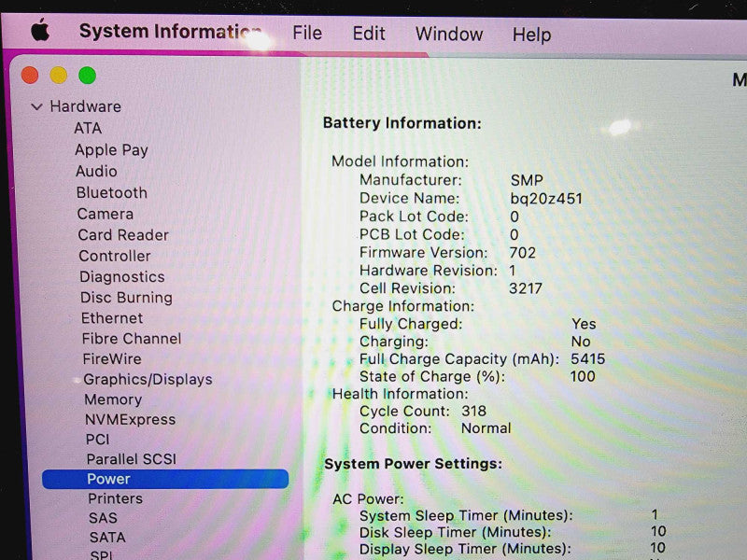Image resolution: width=747 pixels, height=560 pixels.
Task: Zoom window with green button
Action: click(87, 76)
